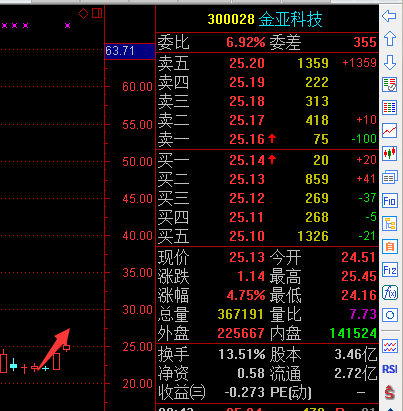Open the wavy lines indicator icon

pos(389,346)
